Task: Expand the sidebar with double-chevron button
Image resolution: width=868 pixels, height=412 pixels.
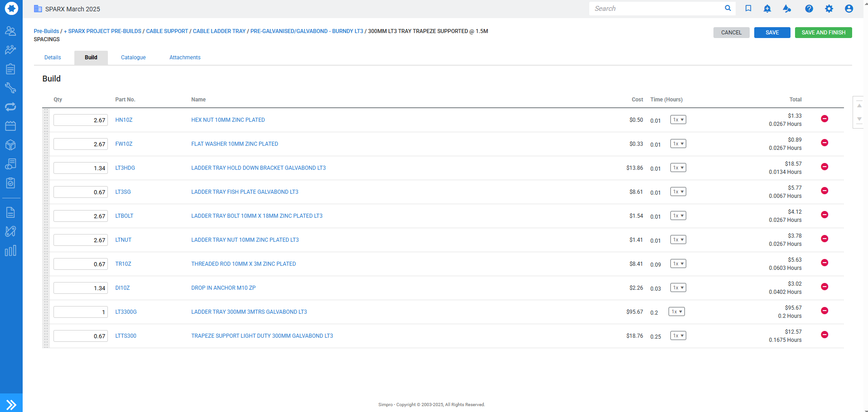Action: [x=11, y=404]
